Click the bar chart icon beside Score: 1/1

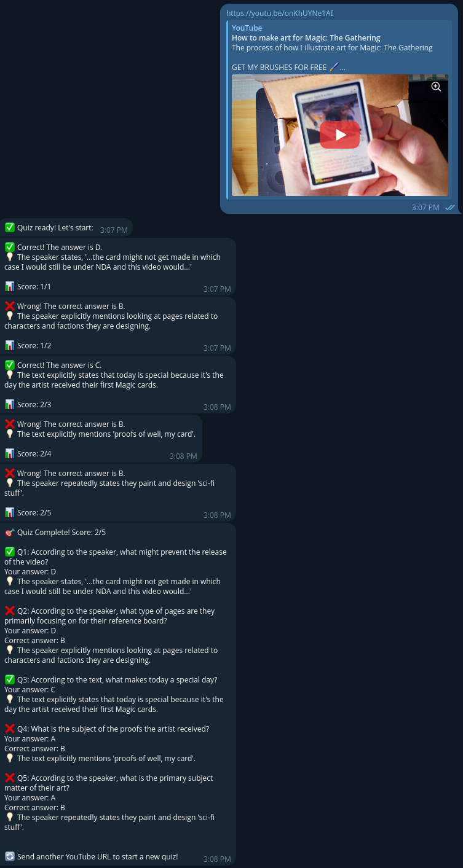click(9, 286)
